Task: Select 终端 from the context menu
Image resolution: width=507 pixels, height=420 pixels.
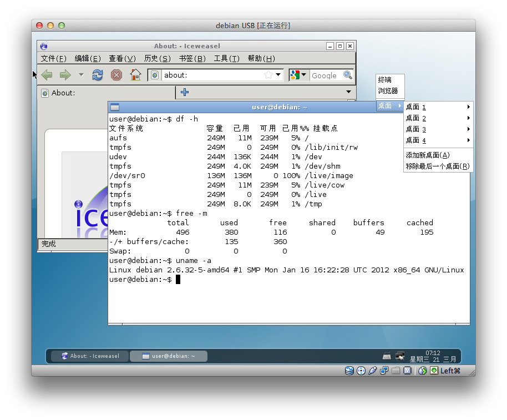Action: pos(385,80)
